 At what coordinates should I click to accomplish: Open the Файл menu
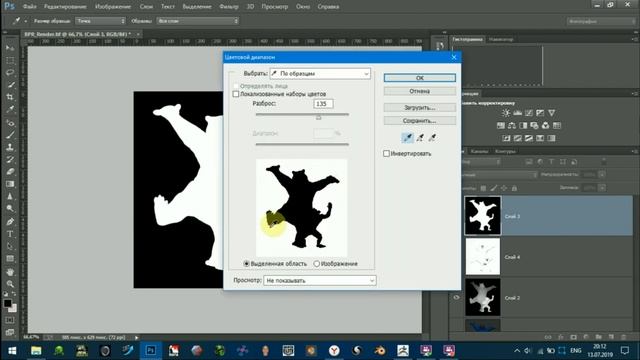pos(30,7)
